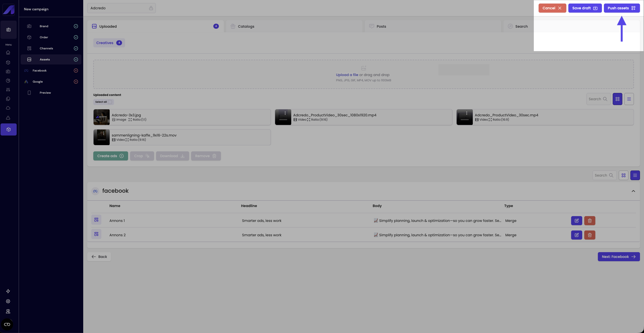Click the edit icon for Annons 1
Image resolution: width=644 pixels, height=333 pixels.
pyautogui.click(x=576, y=221)
